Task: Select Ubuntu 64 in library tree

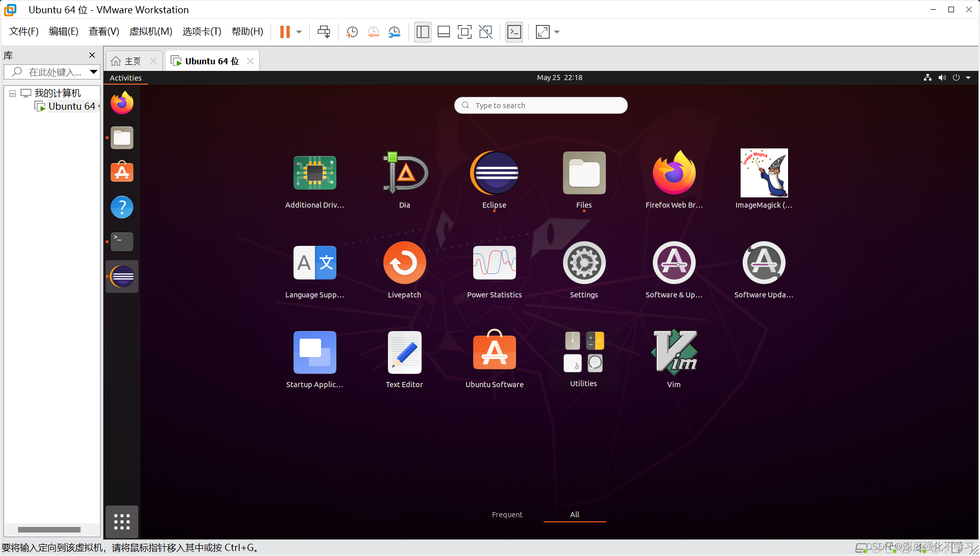Action: coord(66,106)
